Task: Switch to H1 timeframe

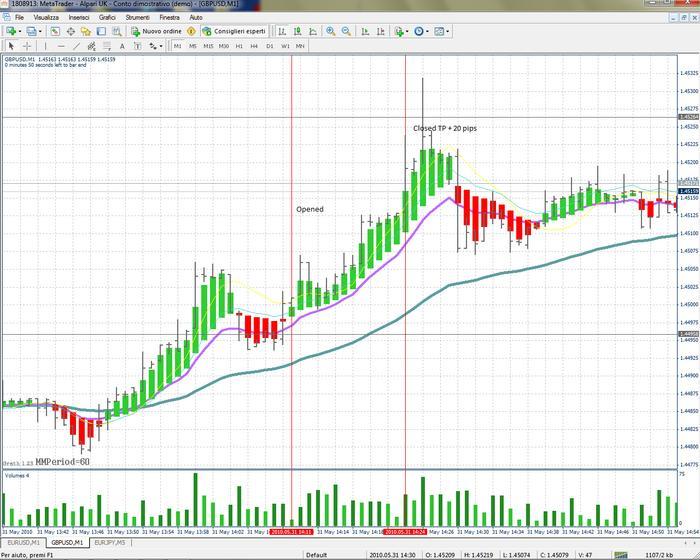Action: point(239,46)
